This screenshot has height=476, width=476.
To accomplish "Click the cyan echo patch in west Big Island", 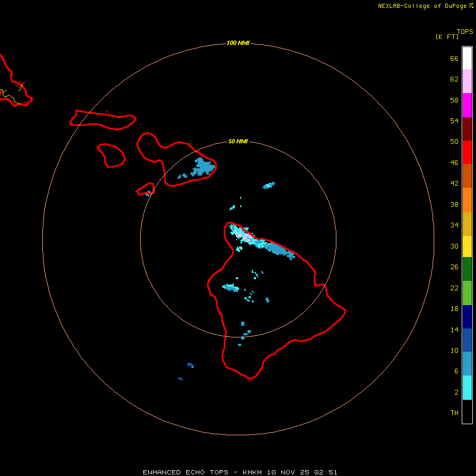I will coord(231,287).
